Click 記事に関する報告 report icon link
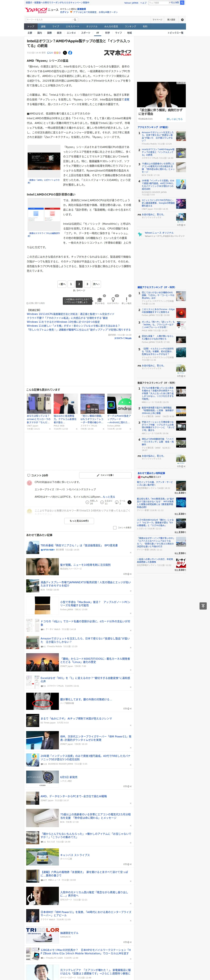This screenshot has width=210, height=980. [x=36, y=303]
